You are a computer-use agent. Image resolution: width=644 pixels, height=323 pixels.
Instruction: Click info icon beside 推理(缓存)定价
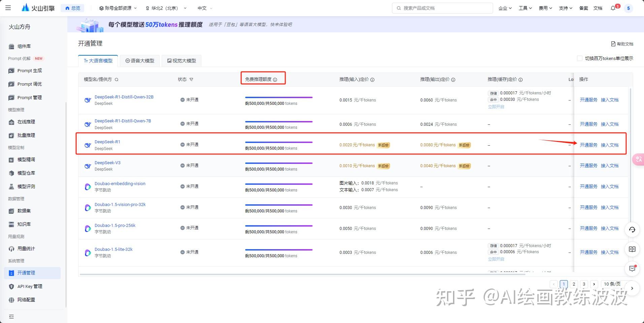521,80
